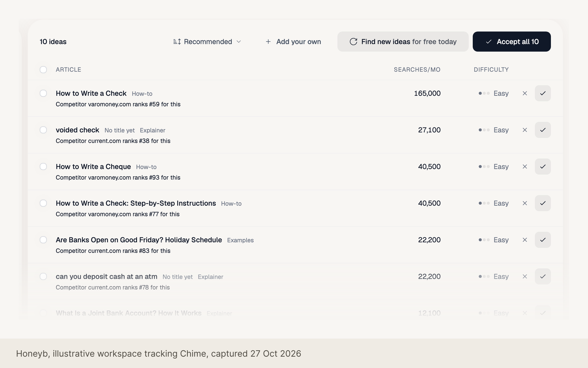This screenshot has height=368, width=588.
Task: Click the 27,100 searches value
Action: [x=429, y=130]
